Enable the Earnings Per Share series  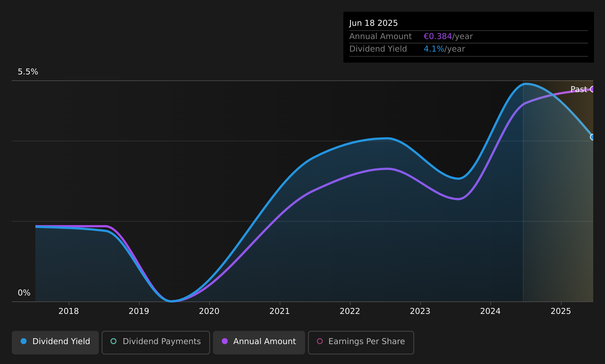361,342
